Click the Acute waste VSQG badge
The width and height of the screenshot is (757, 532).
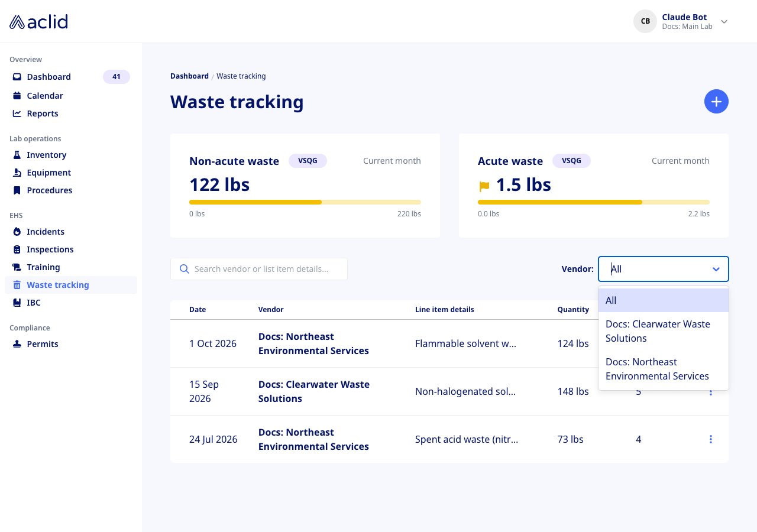571,161
